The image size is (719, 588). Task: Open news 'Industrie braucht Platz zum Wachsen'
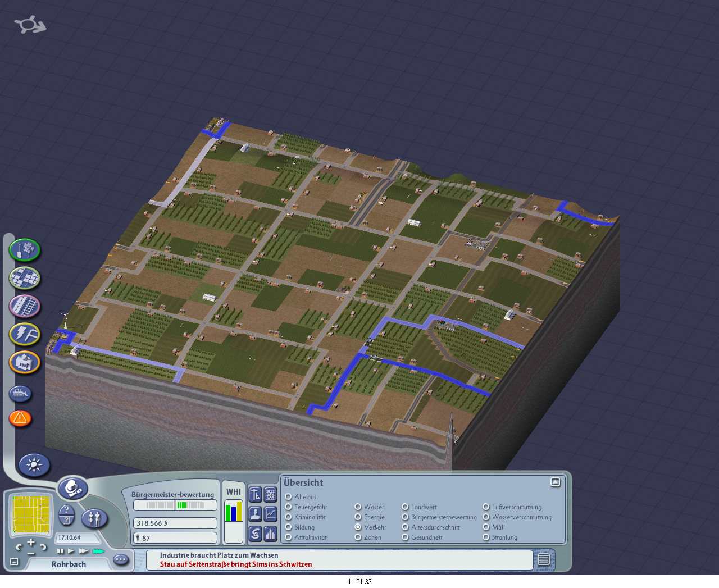pos(219,555)
